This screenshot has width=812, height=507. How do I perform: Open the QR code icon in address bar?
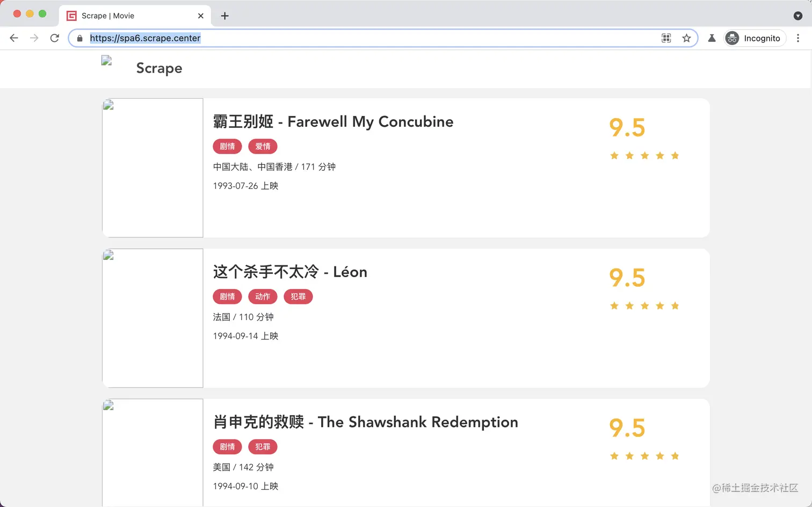point(666,38)
